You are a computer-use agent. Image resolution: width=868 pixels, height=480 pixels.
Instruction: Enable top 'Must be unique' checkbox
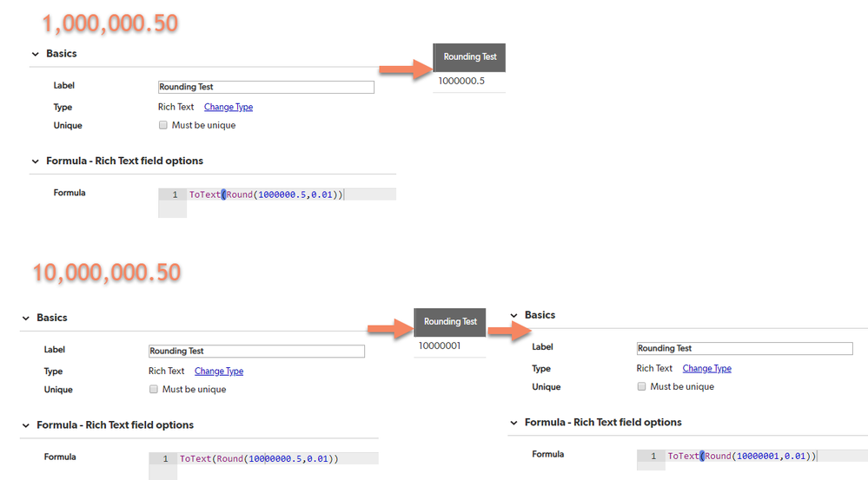(x=162, y=125)
